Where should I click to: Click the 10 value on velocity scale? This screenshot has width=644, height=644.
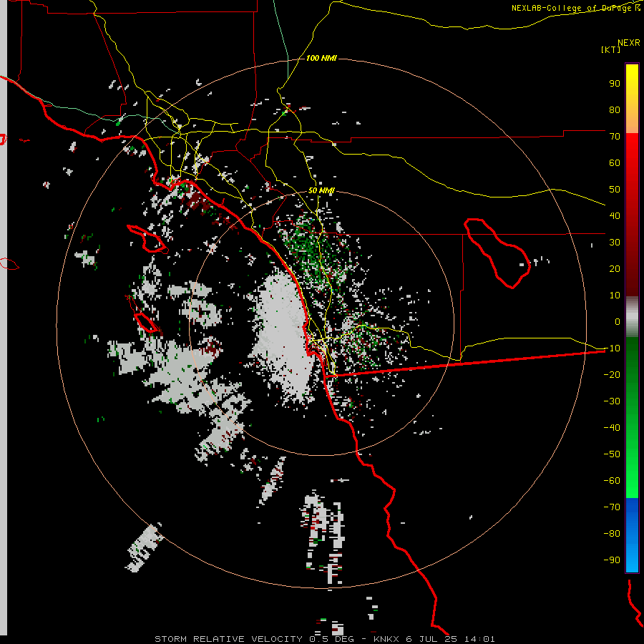click(615, 296)
